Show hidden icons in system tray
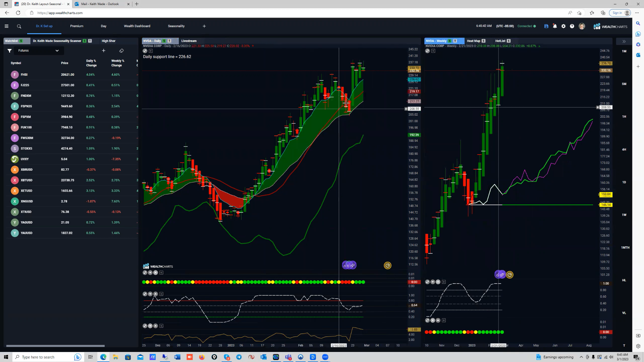 [x=581, y=357]
